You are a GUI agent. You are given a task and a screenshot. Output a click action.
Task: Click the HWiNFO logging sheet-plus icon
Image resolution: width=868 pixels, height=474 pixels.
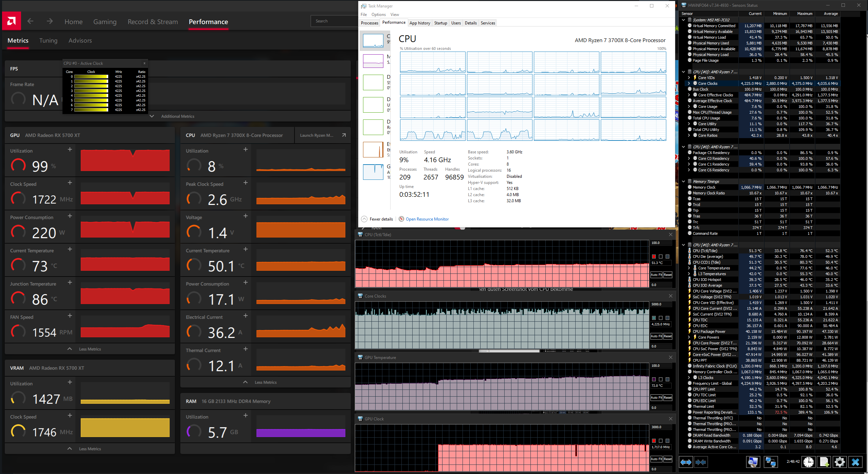(x=824, y=462)
